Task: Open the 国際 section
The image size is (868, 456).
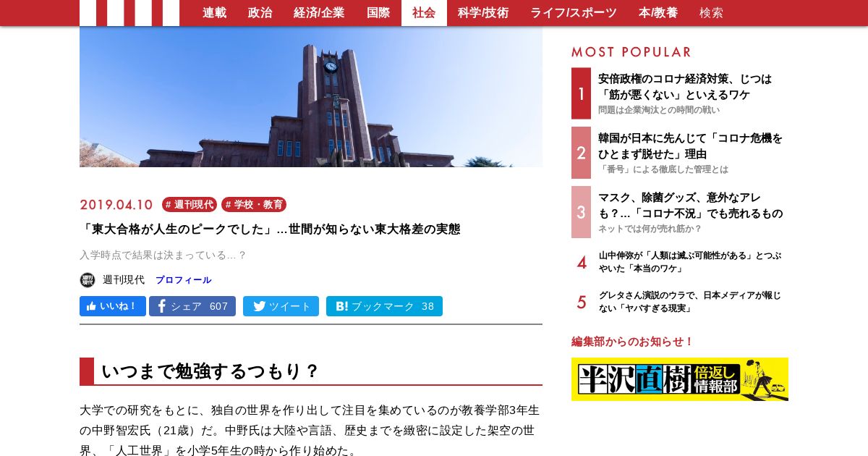Action: click(378, 13)
